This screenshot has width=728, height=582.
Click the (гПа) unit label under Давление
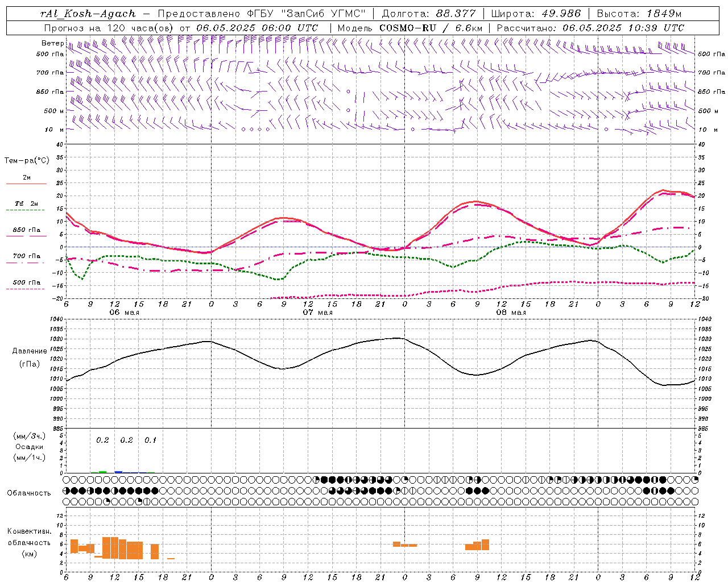coord(30,364)
